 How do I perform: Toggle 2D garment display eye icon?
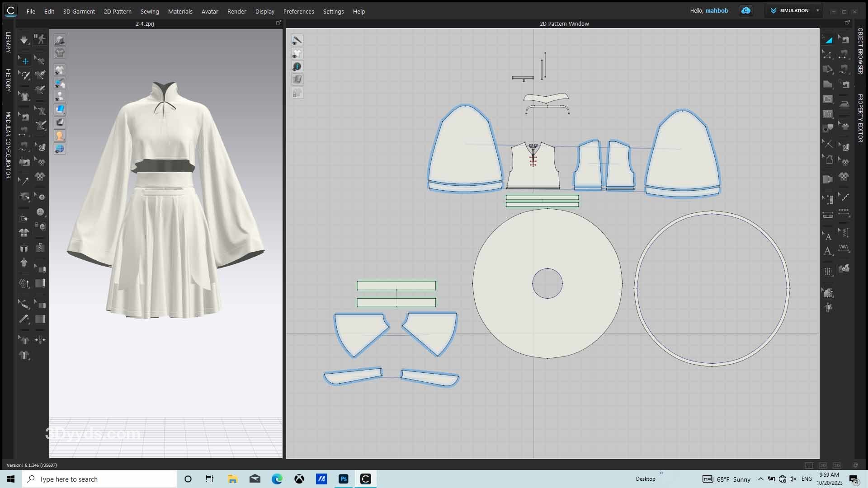297,53
